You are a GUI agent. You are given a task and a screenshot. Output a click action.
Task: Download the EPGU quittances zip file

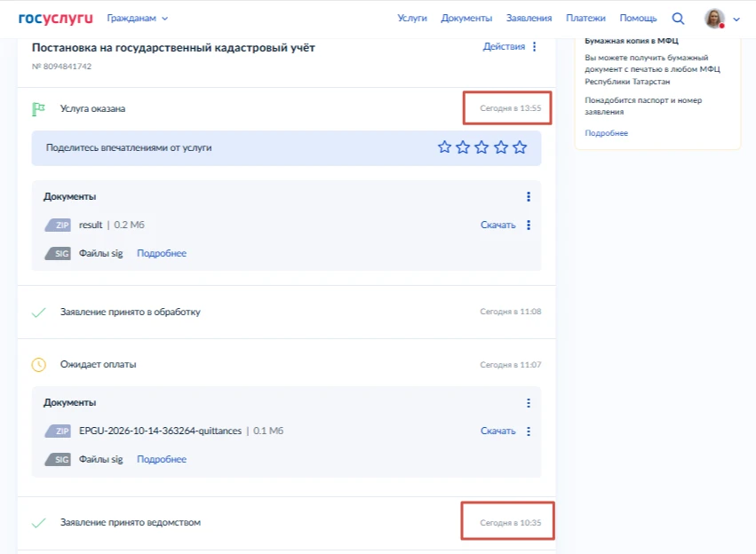pyautogui.click(x=498, y=431)
